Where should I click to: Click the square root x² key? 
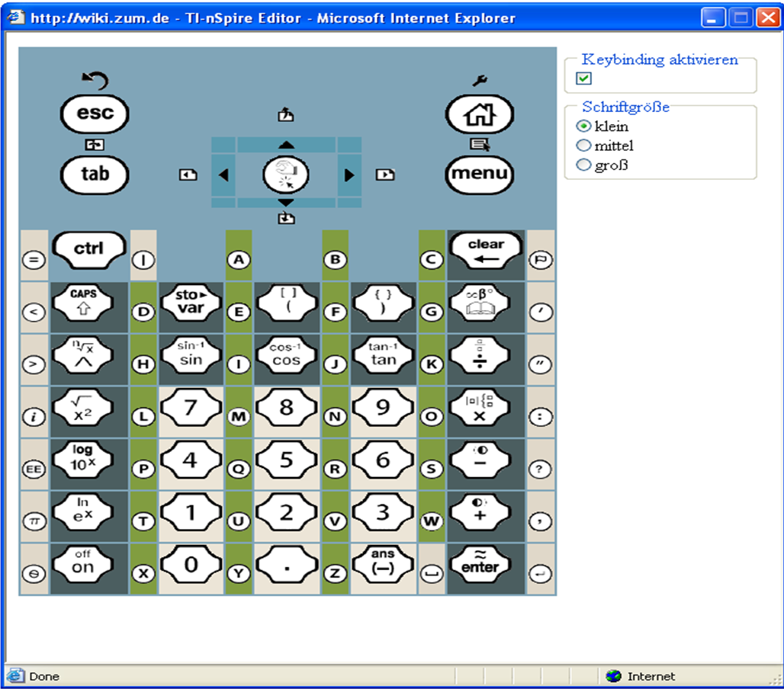pyautogui.click(x=82, y=411)
